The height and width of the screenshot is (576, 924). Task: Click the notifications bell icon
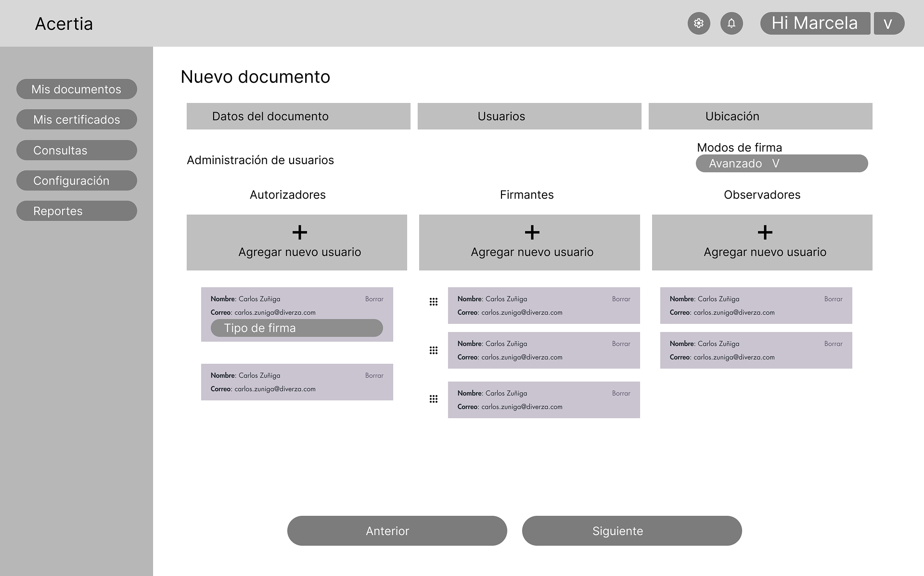click(x=731, y=23)
